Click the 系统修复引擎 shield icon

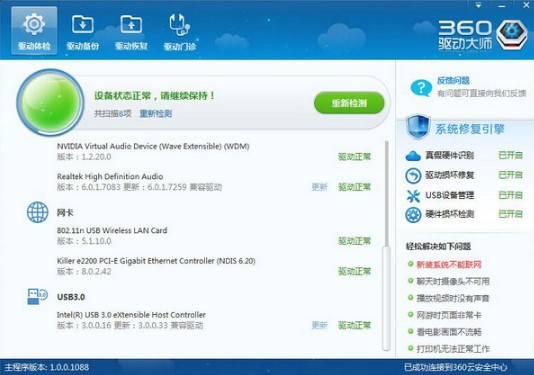tap(418, 127)
